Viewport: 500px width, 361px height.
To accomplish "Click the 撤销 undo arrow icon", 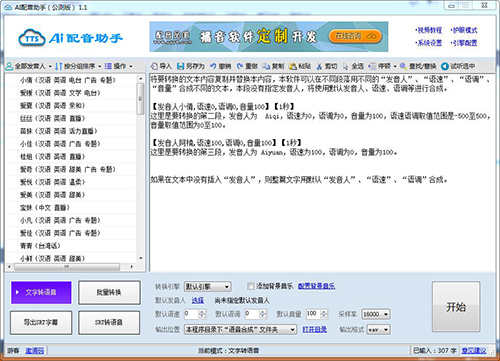I will [213, 66].
